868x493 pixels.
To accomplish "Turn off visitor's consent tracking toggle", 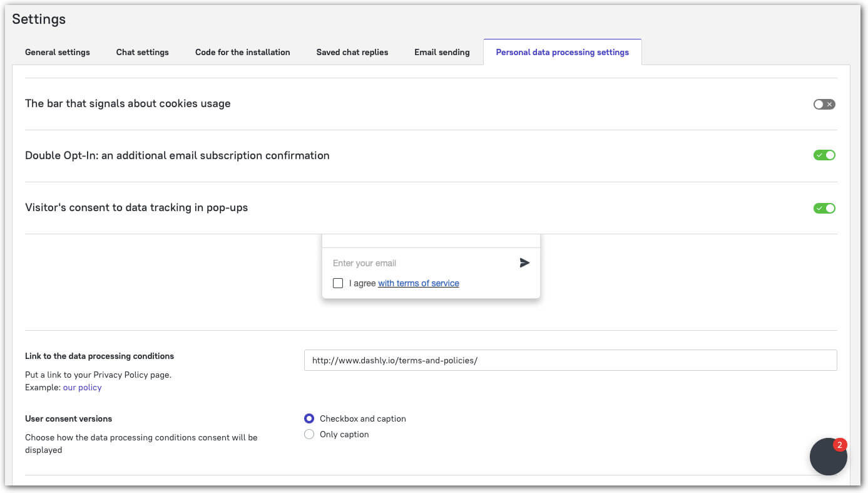I will [x=824, y=208].
